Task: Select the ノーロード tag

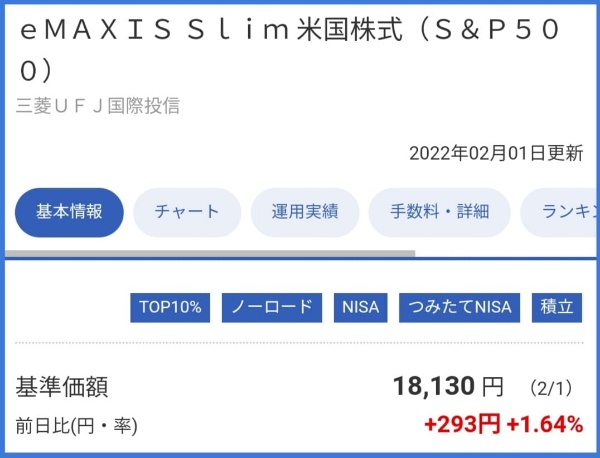Action: [x=272, y=307]
